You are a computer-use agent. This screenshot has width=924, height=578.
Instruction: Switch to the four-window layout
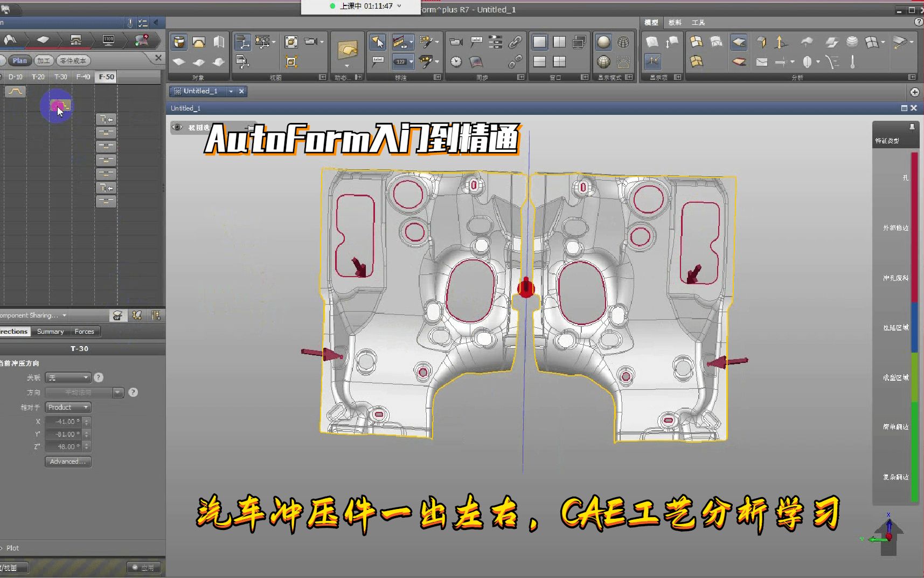click(x=559, y=61)
